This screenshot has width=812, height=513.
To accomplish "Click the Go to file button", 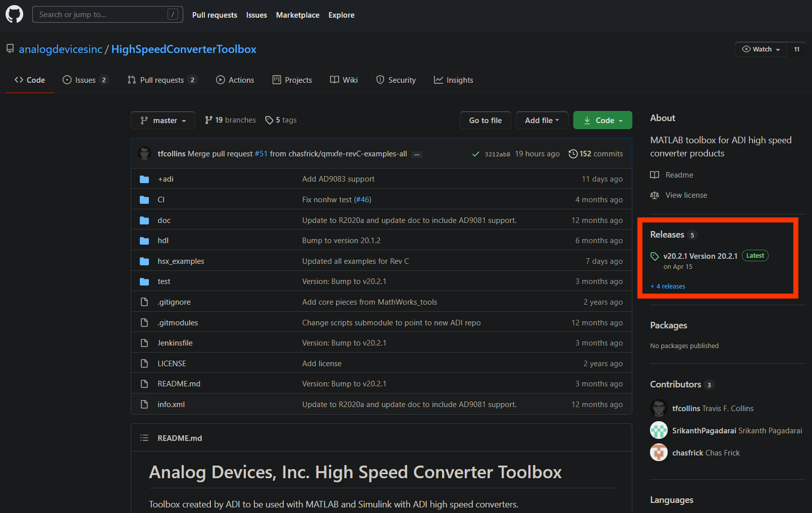I will pos(485,120).
